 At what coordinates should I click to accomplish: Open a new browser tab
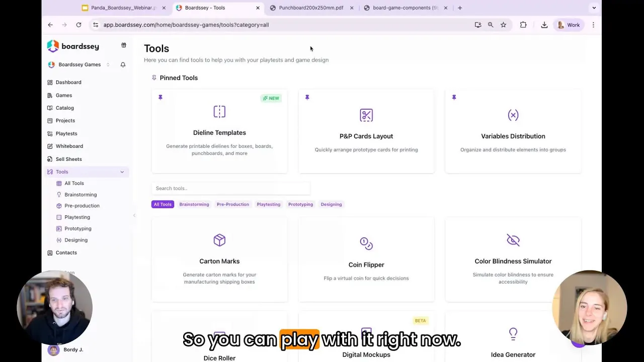point(460,8)
